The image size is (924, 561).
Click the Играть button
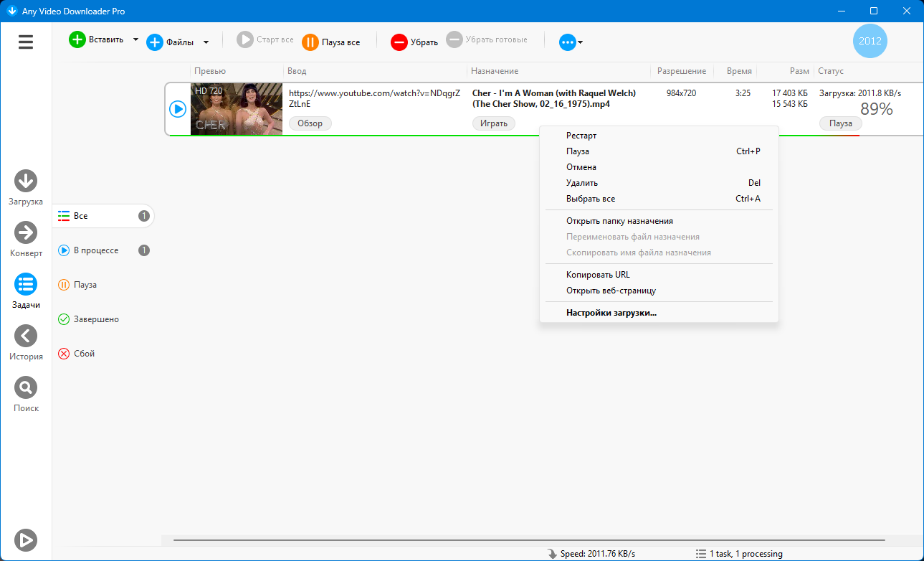pyautogui.click(x=493, y=123)
